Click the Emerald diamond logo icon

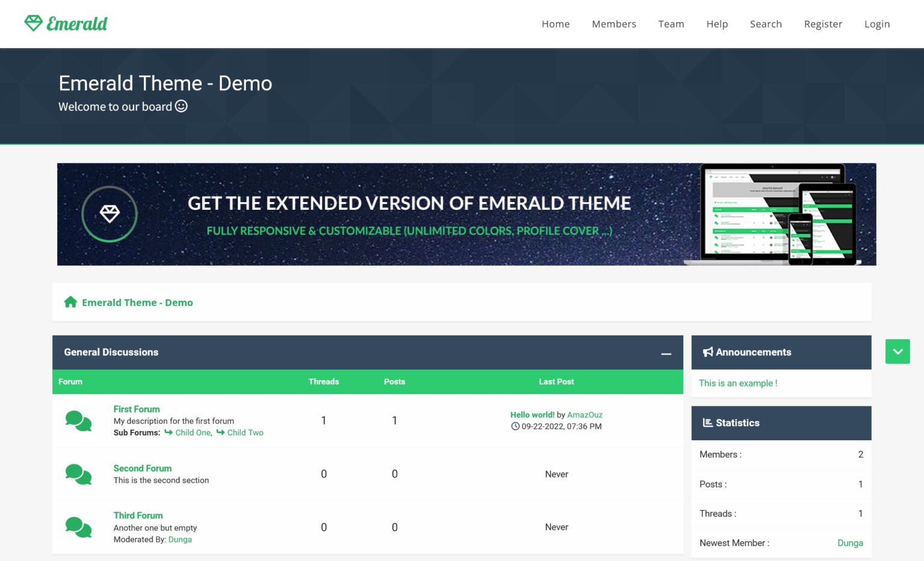(34, 23)
